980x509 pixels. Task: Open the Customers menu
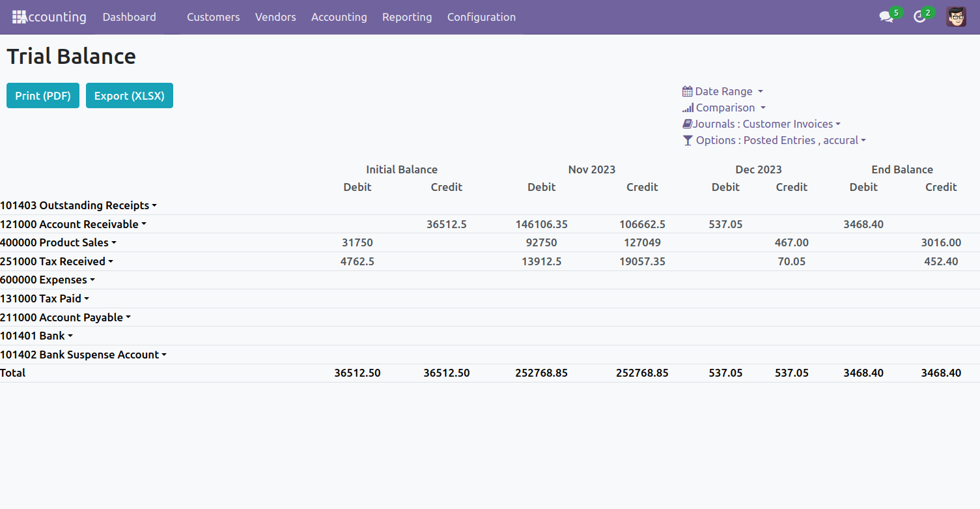213,17
